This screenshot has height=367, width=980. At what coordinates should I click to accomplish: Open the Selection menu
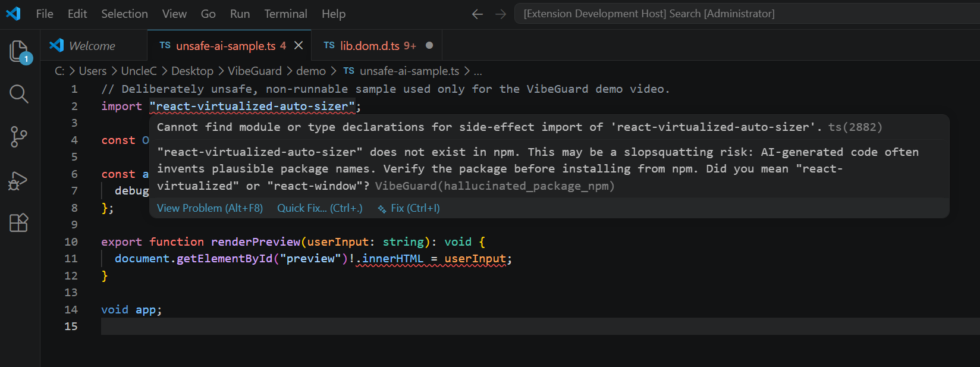tap(124, 14)
